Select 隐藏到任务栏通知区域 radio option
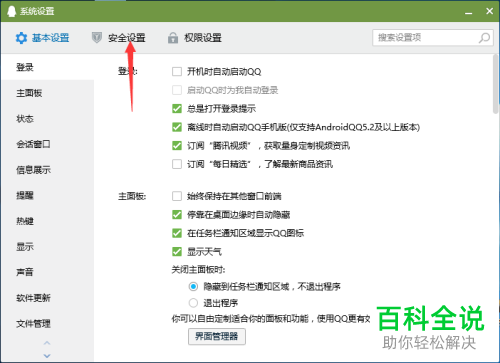 193,286
